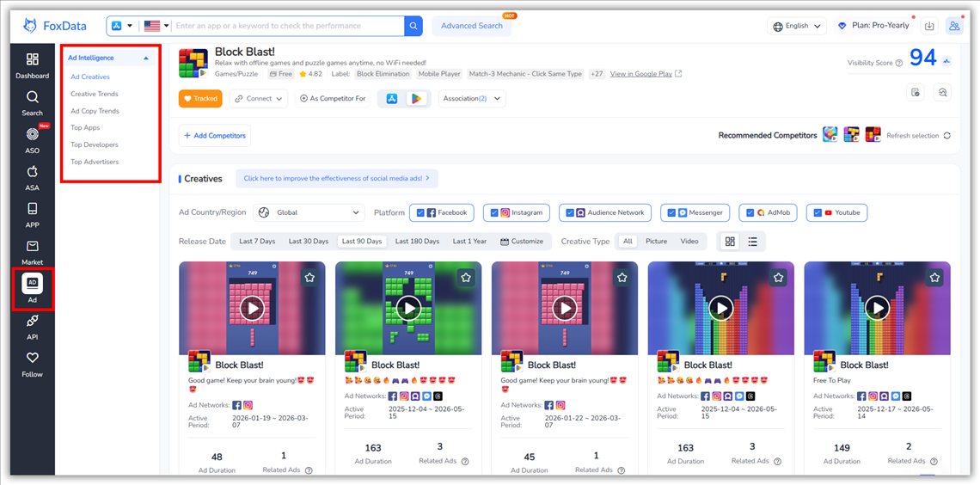The width and height of the screenshot is (980, 485).
Task: Click the download icon in header
Action: pyautogui.click(x=929, y=26)
